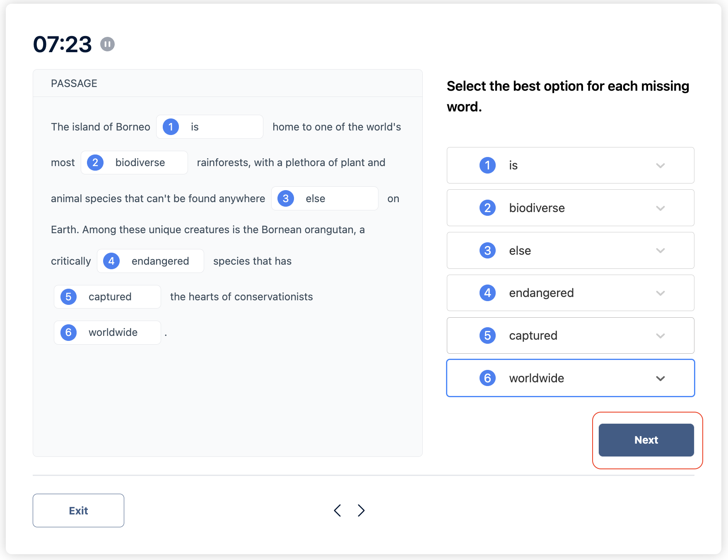Select blank 1 in the passage text

tap(209, 127)
